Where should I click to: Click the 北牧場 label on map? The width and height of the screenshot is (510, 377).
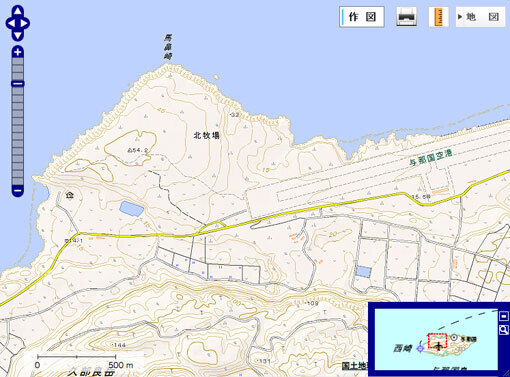(207, 136)
